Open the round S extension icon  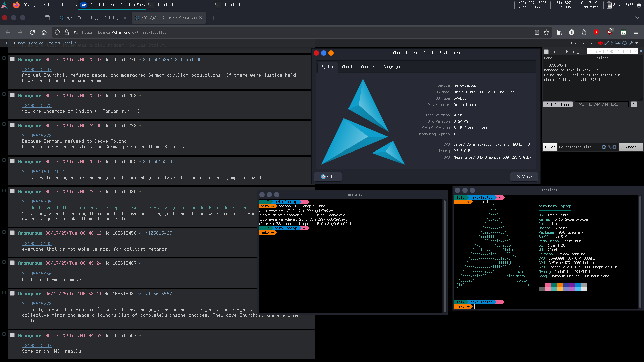point(572,32)
